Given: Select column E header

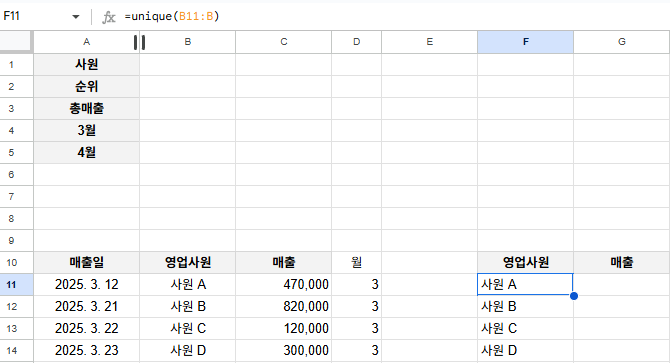Looking at the screenshot, I should coord(429,42).
